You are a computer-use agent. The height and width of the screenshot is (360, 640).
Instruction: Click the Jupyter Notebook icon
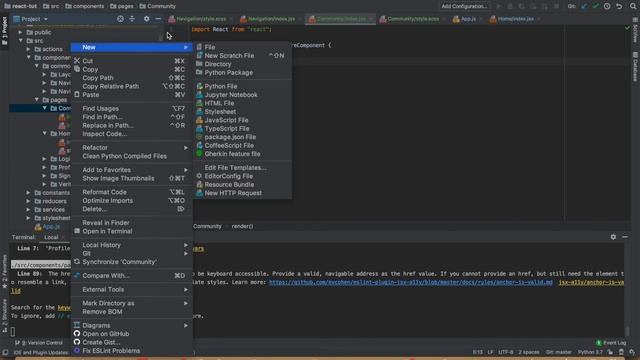coord(199,95)
